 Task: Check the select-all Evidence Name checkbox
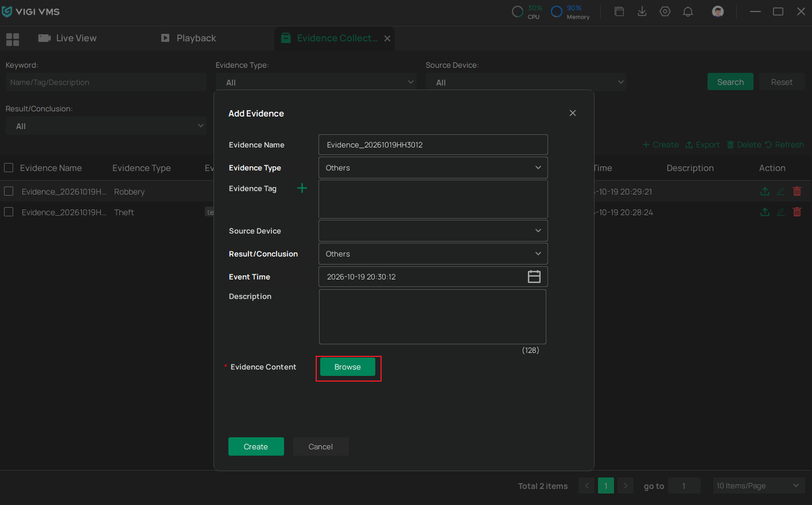click(9, 168)
